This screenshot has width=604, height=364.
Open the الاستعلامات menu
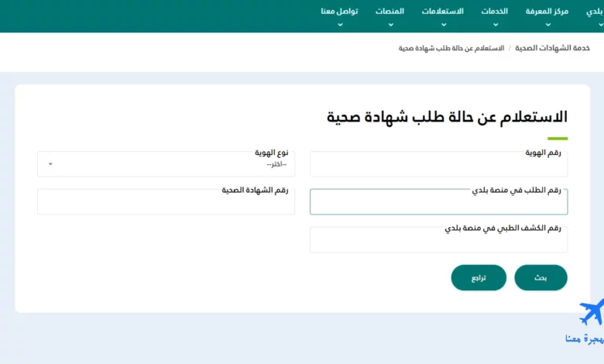(x=443, y=12)
